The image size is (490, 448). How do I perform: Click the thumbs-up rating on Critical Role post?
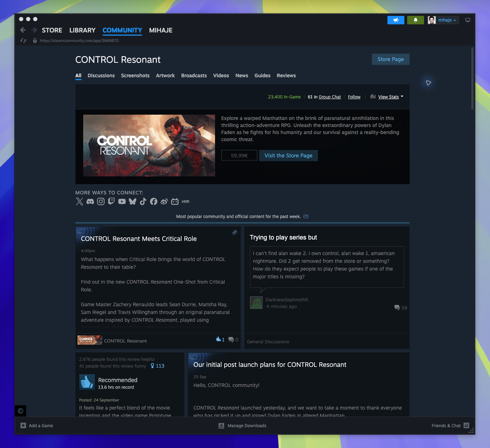(x=220, y=339)
